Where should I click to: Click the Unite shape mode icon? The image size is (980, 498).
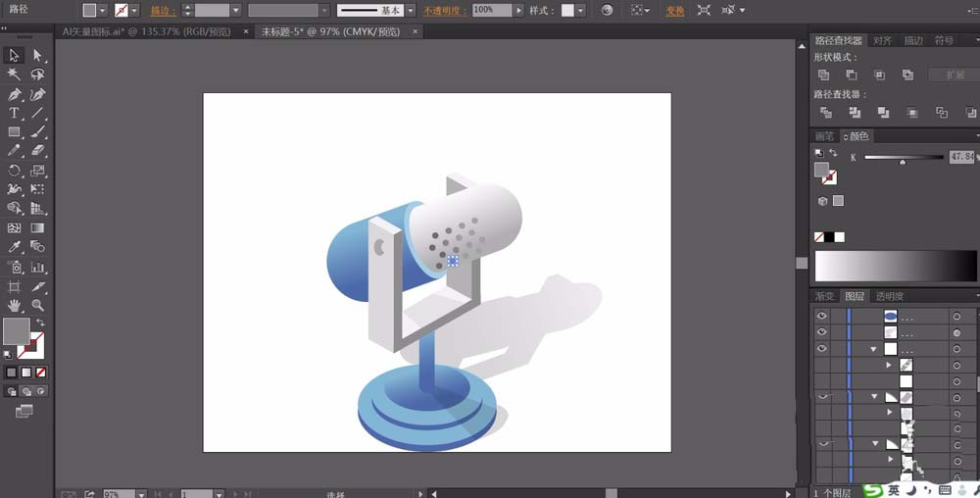(x=824, y=75)
